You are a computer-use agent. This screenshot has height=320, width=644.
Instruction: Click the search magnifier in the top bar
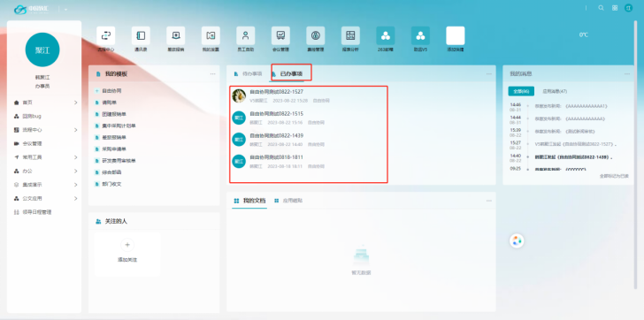601,8
